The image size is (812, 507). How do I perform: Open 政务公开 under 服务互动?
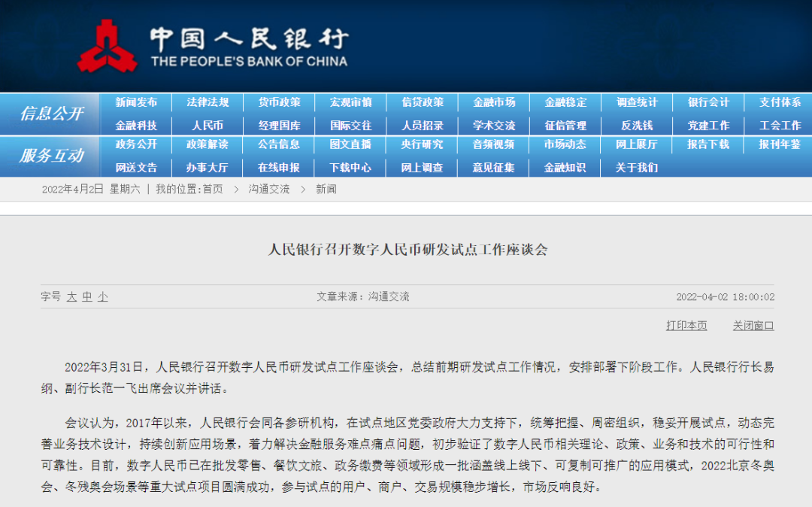tap(136, 144)
